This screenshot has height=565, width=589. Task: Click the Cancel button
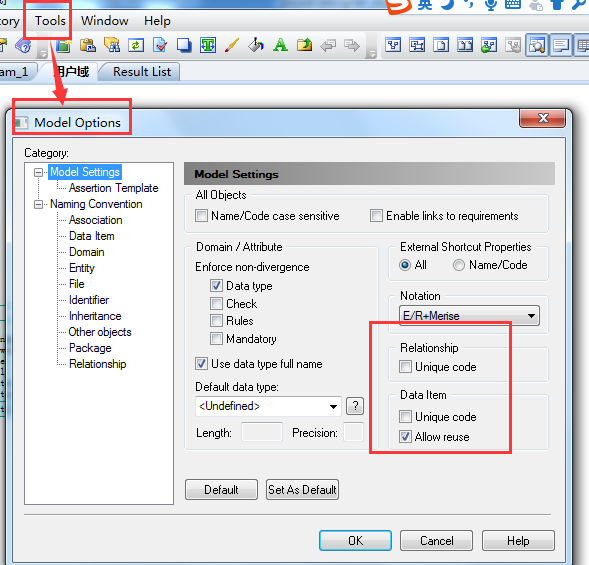click(436, 541)
